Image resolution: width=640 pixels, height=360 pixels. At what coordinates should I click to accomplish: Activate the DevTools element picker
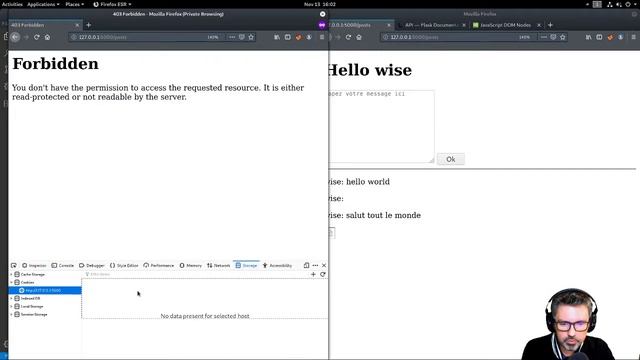pyautogui.click(x=14, y=265)
